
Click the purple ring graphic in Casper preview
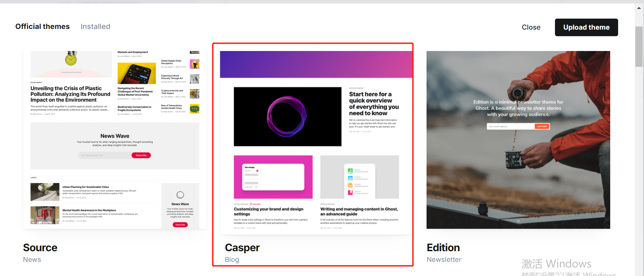287,116
